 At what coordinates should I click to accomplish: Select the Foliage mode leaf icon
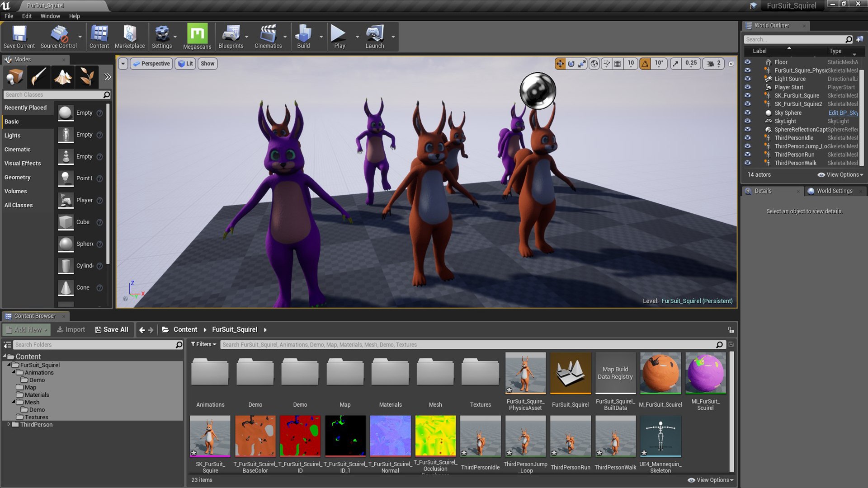pyautogui.click(x=87, y=77)
